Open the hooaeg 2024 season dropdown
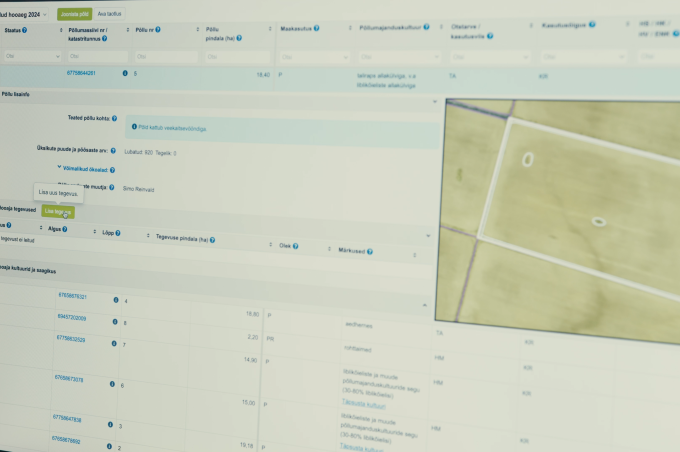Image resolution: width=680 pixels, height=452 pixels. click(x=47, y=15)
